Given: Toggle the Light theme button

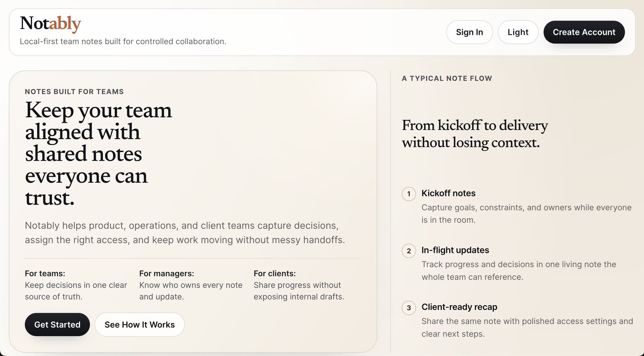Looking at the screenshot, I should 518,32.
